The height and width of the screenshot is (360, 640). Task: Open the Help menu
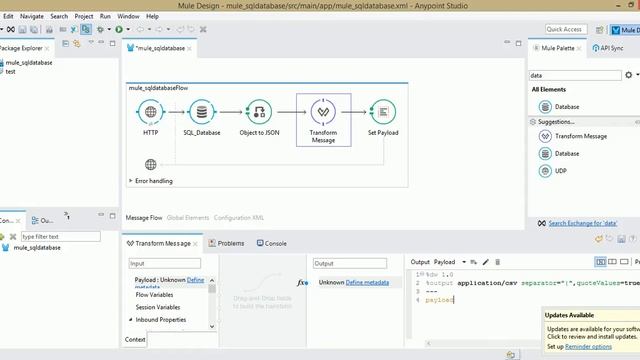pos(152,16)
